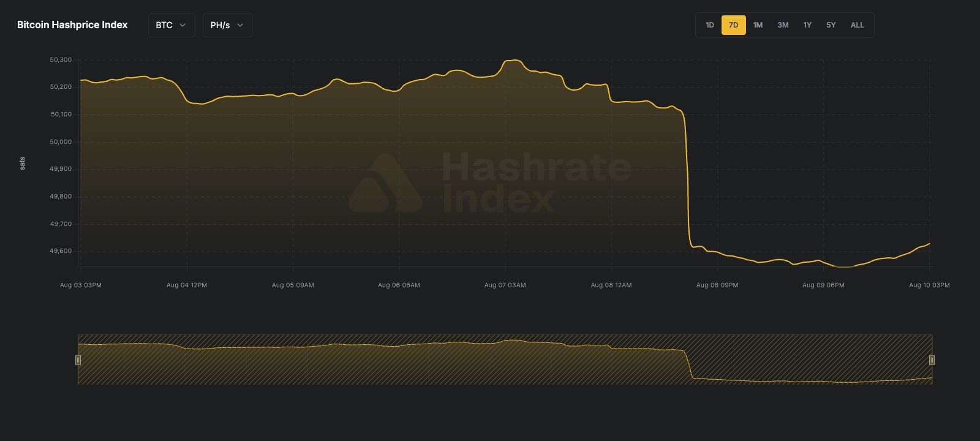Click the Aug 06 06AM axis label
Viewport: 980px width, 441px height.
[x=399, y=285]
